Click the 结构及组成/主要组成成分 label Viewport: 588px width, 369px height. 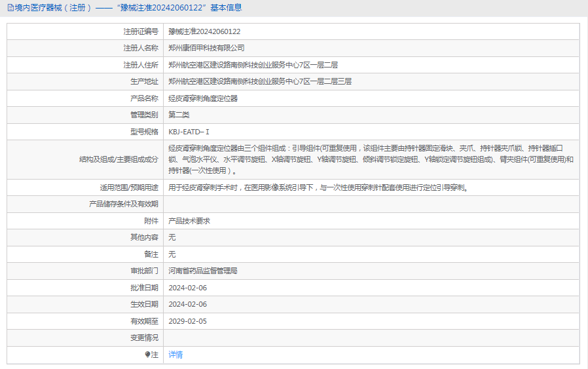pos(119,159)
